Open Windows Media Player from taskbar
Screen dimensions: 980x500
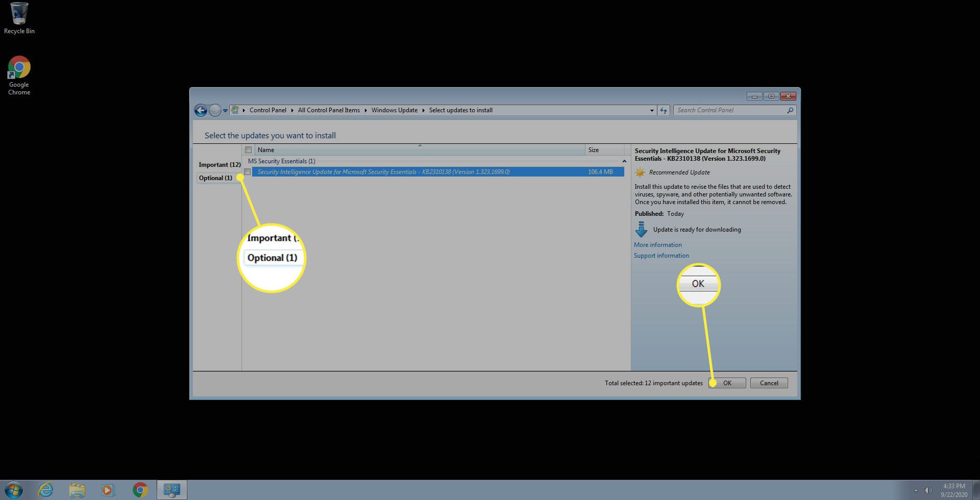tap(108, 490)
